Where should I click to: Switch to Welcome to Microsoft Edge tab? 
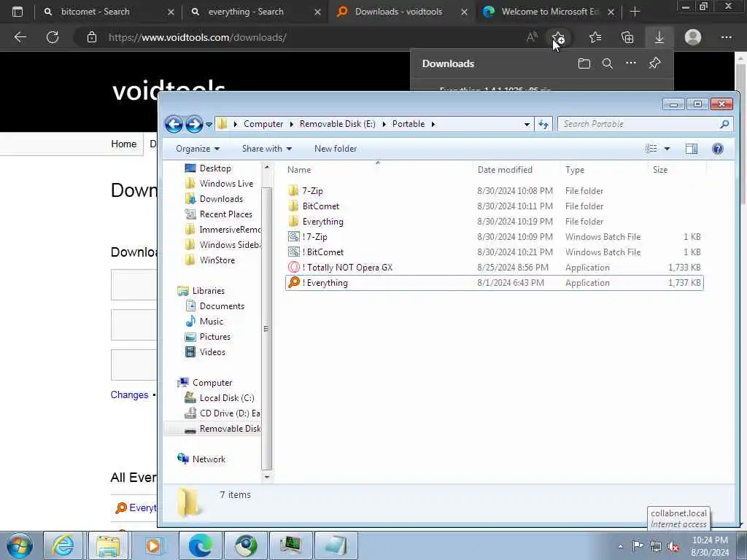(550, 12)
